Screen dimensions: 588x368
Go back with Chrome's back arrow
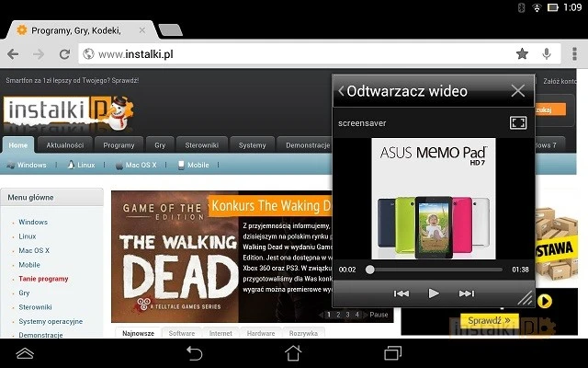[x=13, y=54]
